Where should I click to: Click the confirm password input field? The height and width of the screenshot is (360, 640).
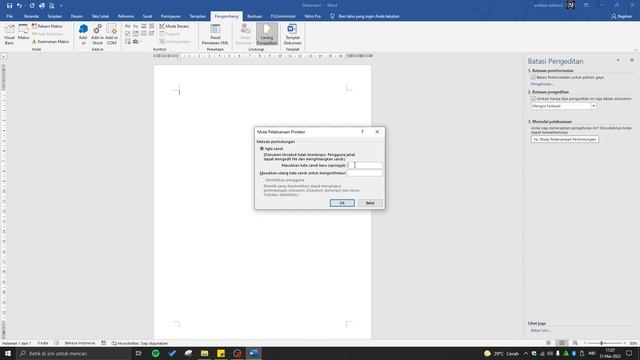[365, 173]
